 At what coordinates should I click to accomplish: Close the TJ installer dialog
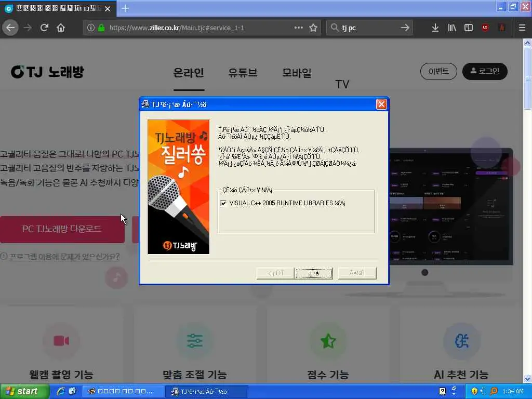pos(381,104)
